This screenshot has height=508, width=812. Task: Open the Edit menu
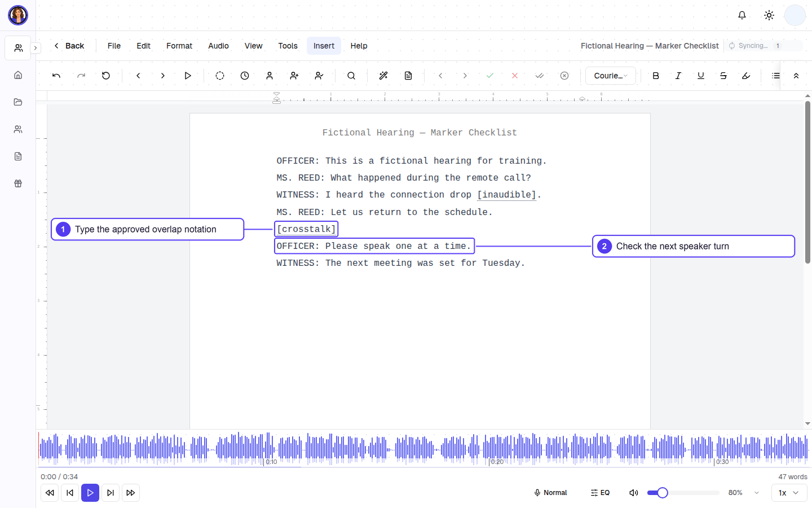pyautogui.click(x=143, y=46)
